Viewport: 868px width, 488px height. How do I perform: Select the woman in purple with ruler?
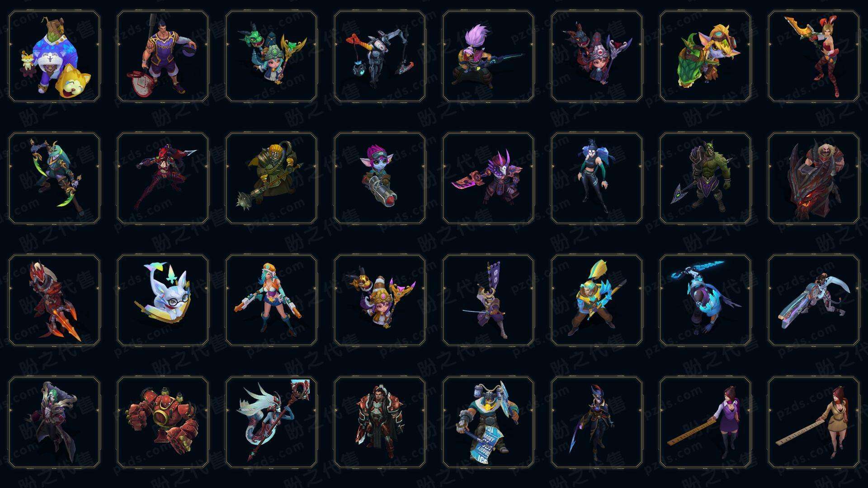(x=705, y=422)
